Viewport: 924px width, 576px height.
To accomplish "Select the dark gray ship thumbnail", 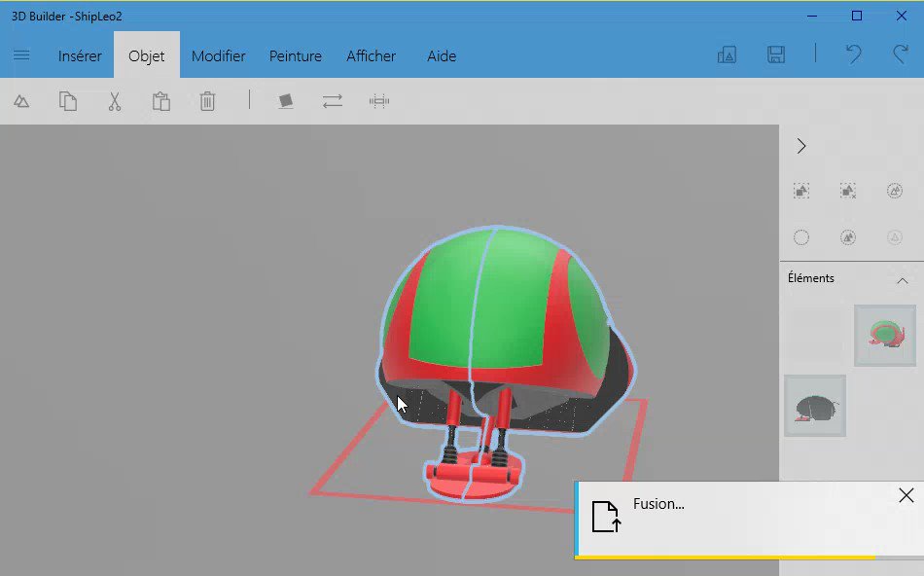I will click(x=815, y=406).
